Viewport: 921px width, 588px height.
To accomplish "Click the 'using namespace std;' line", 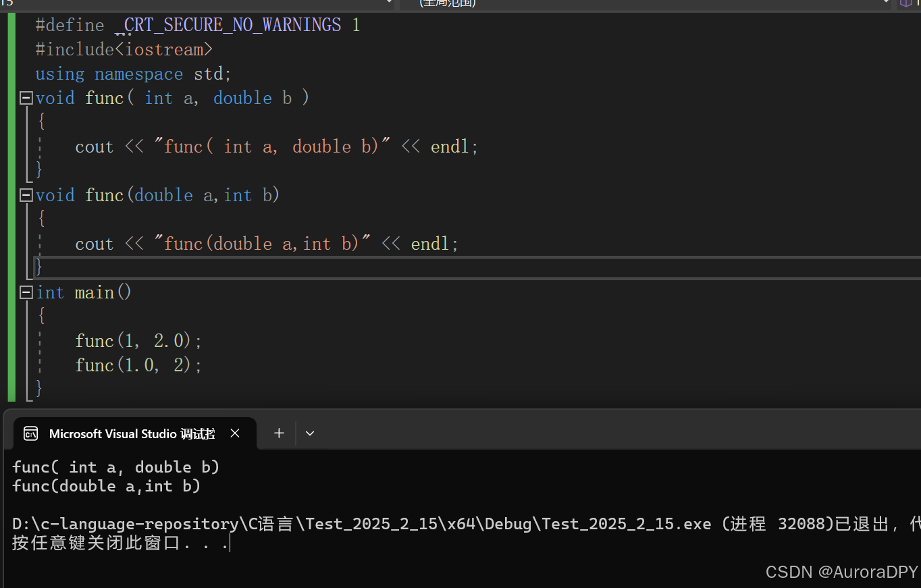I will coord(134,74).
